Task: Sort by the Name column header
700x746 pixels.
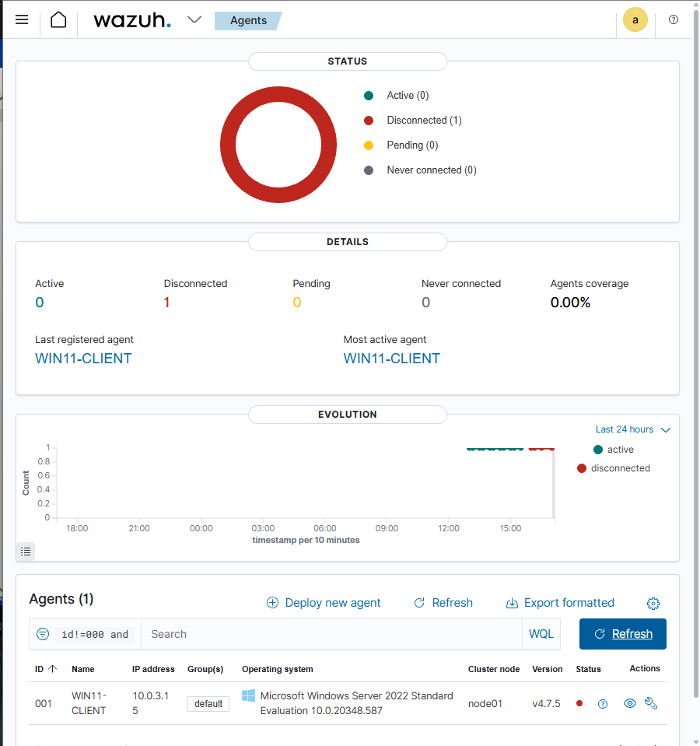Action: (x=82, y=669)
